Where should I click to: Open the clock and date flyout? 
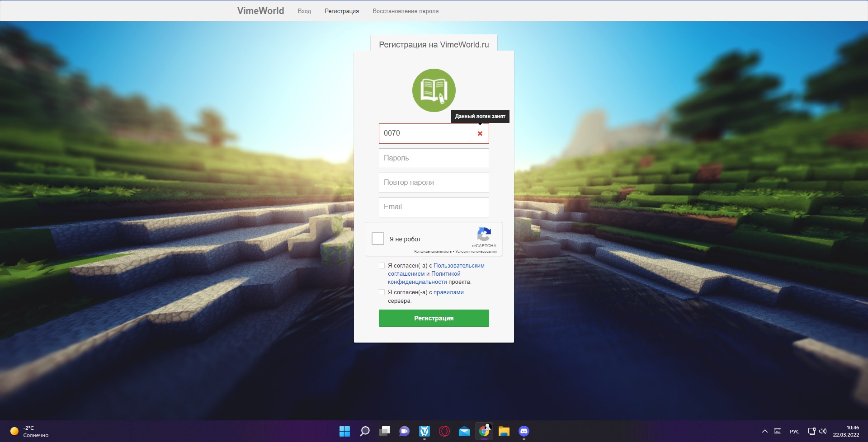(846, 431)
